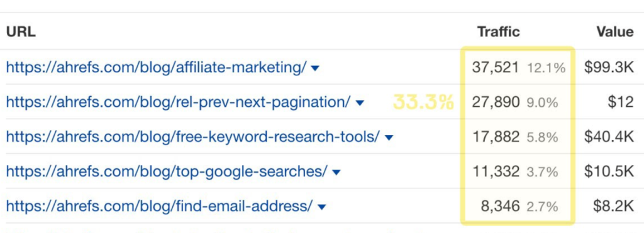
Task: Visit the top-google-searches blog URL
Action: click(x=167, y=171)
